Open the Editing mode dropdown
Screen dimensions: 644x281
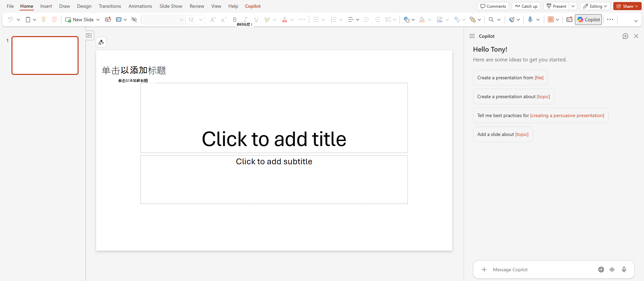595,6
